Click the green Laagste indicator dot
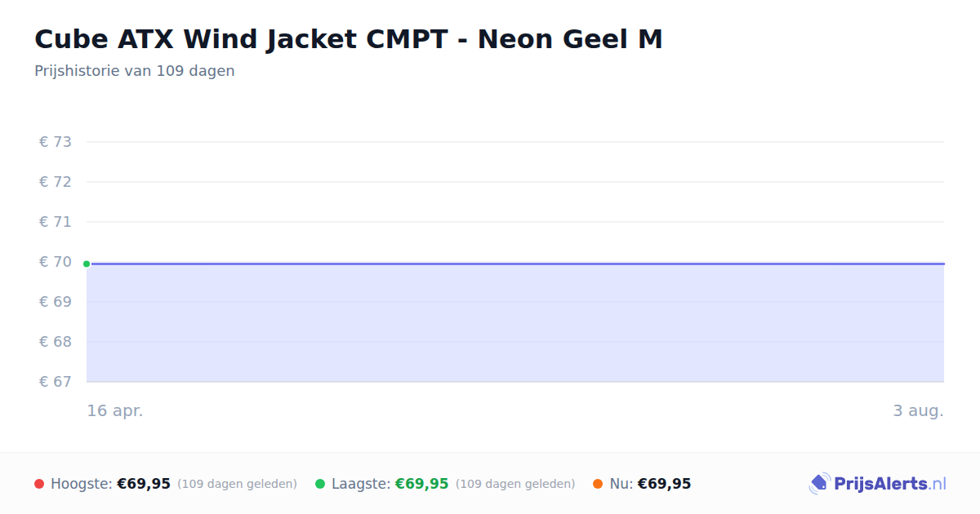 tap(320, 484)
